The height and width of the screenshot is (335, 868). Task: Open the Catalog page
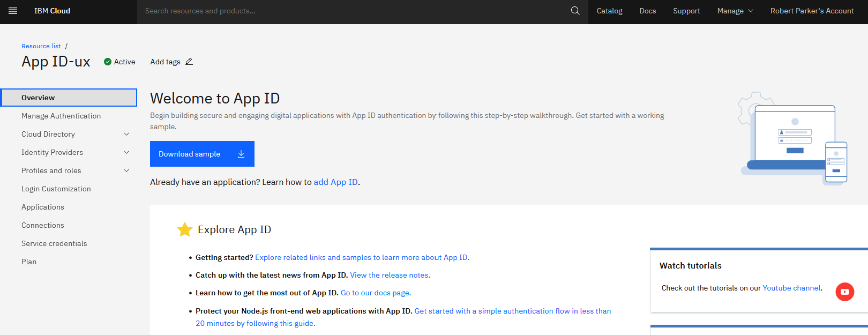pyautogui.click(x=609, y=11)
